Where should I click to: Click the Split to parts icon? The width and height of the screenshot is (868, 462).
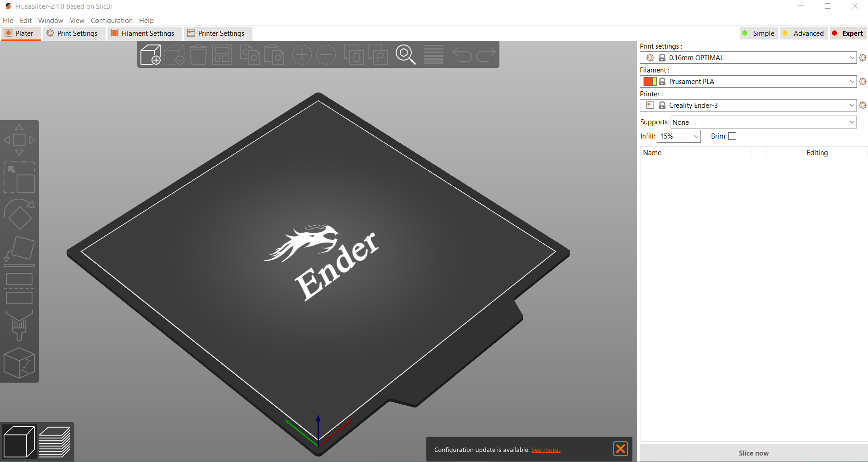coord(378,55)
